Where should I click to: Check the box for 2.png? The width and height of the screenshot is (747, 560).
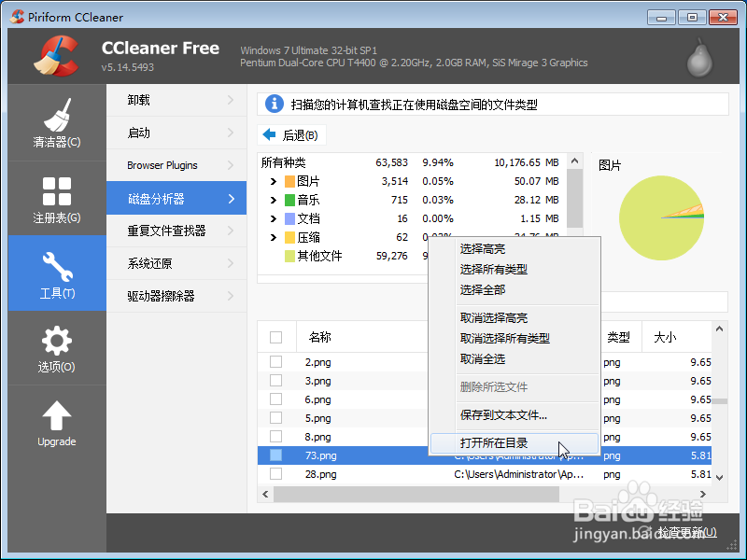[275, 362]
